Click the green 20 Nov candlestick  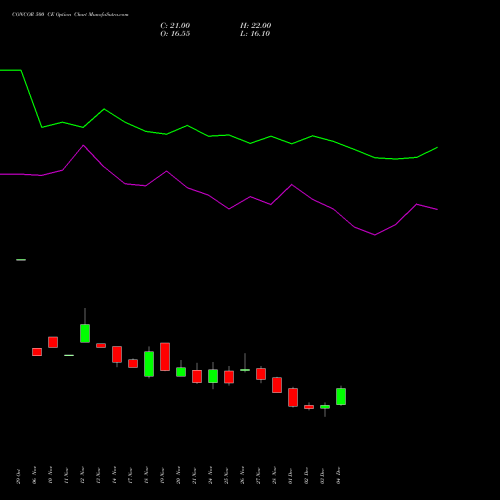coord(181,372)
